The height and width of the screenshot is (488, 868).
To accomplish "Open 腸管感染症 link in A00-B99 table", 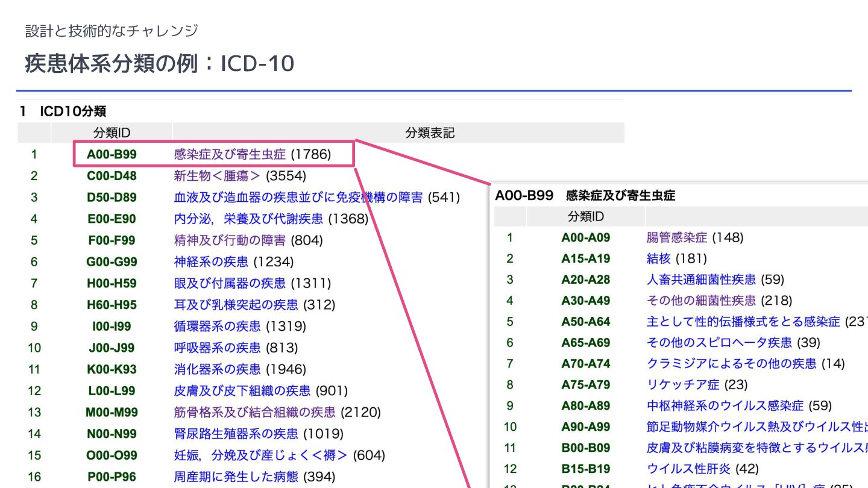I will point(677,237).
